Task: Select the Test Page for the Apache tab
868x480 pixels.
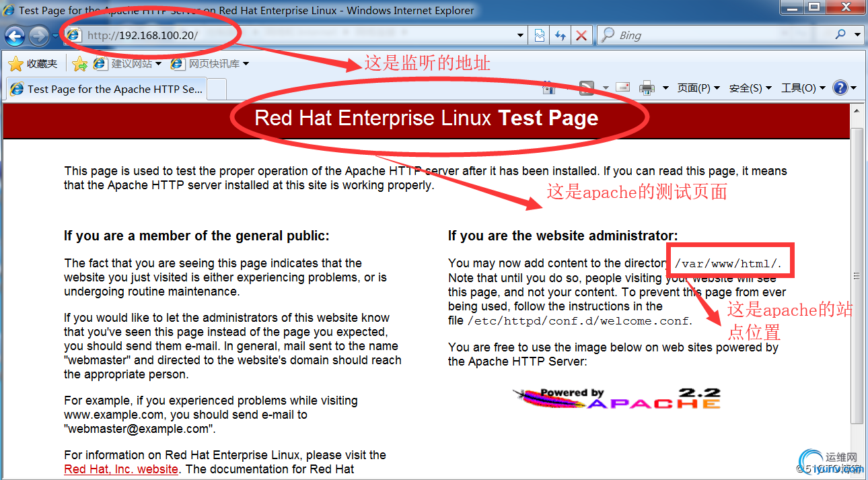Action: [106, 89]
